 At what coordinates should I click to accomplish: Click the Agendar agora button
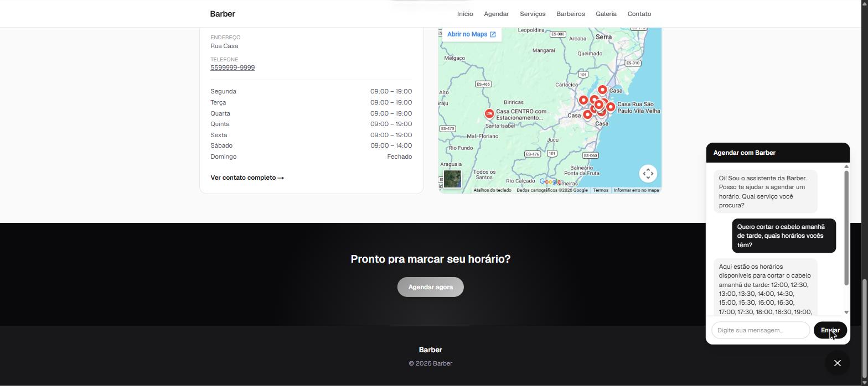point(430,287)
